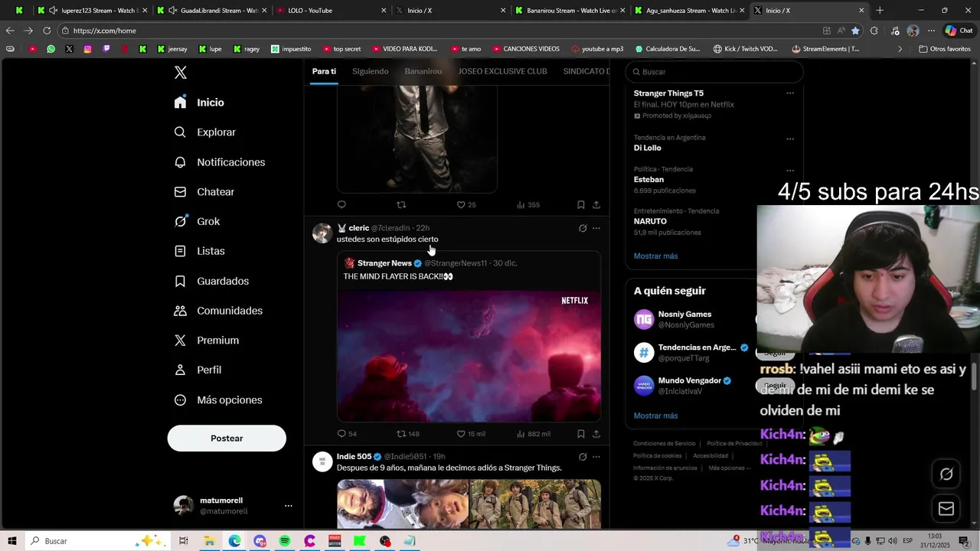Click the Premium X icon in sidebar
Screen dimensions: 980x551
tap(180, 341)
